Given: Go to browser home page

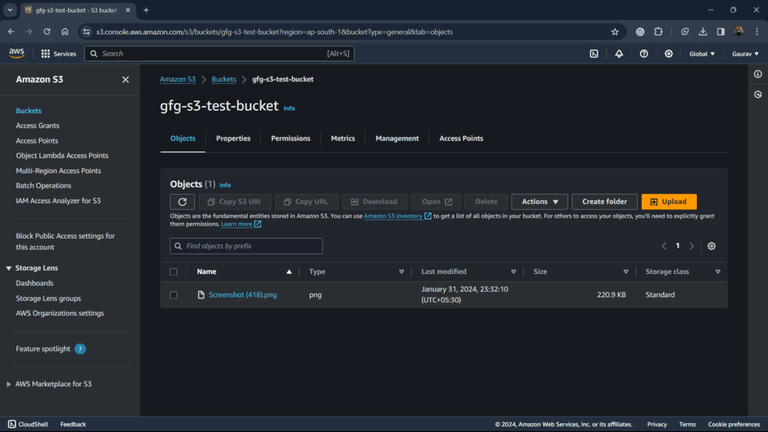Looking at the screenshot, I should [x=65, y=32].
